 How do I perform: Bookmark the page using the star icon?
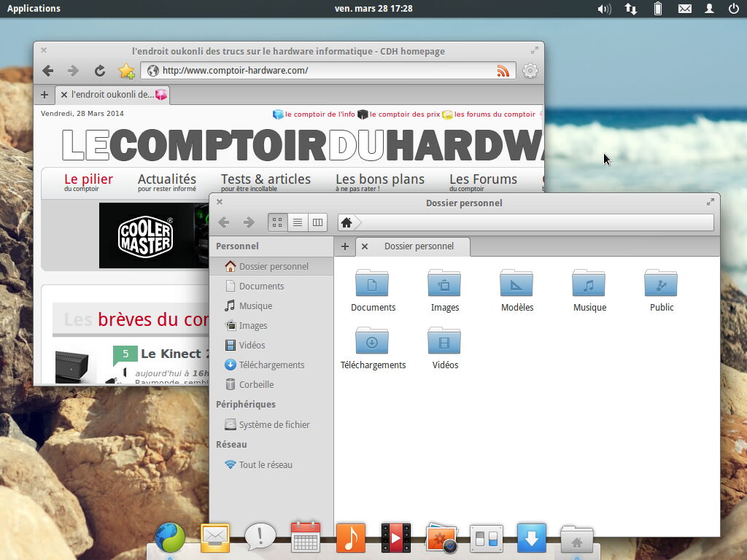click(125, 71)
